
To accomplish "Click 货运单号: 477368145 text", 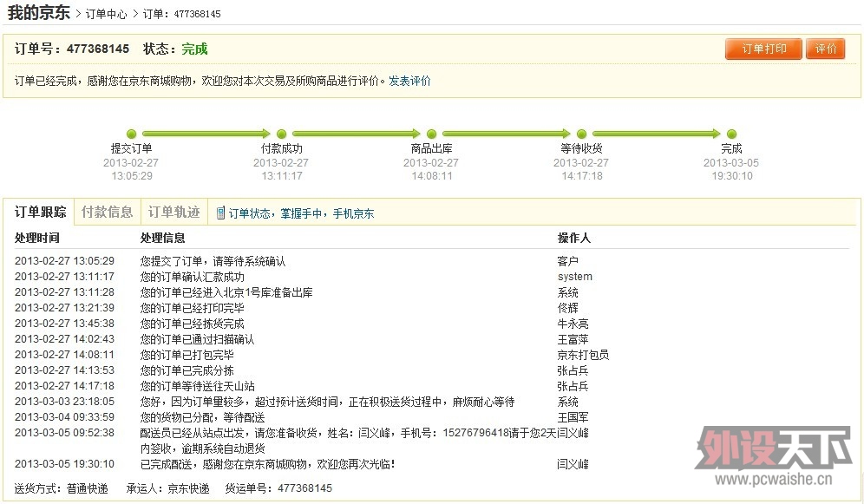I will 278,488.
